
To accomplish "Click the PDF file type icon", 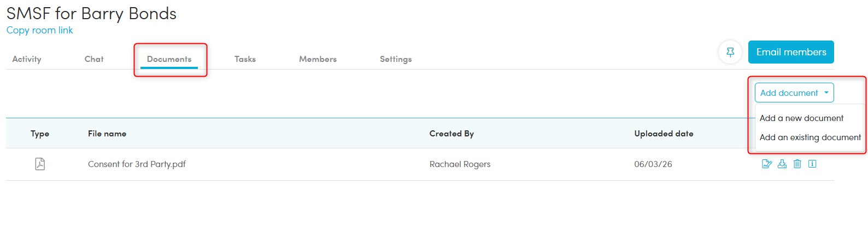I will tap(40, 164).
